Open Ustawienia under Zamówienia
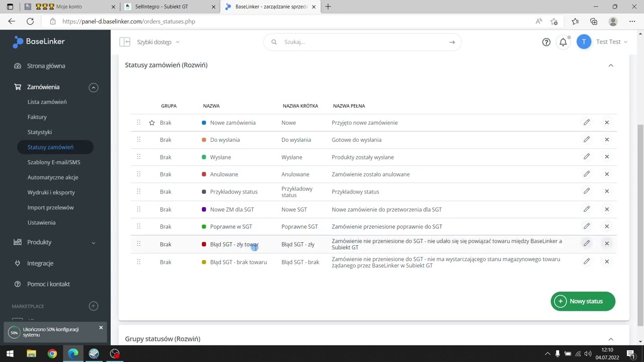Image resolution: width=644 pixels, height=362 pixels. (41, 222)
